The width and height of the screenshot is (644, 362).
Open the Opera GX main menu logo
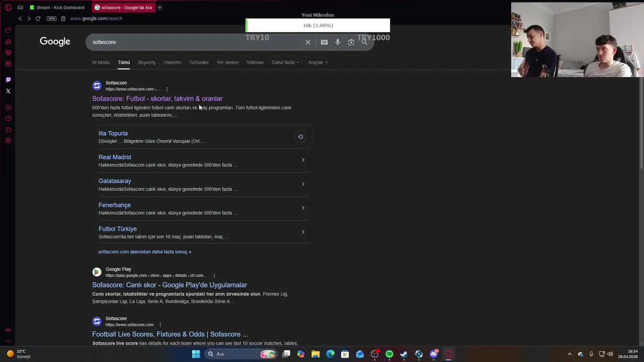(x=8, y=8)
